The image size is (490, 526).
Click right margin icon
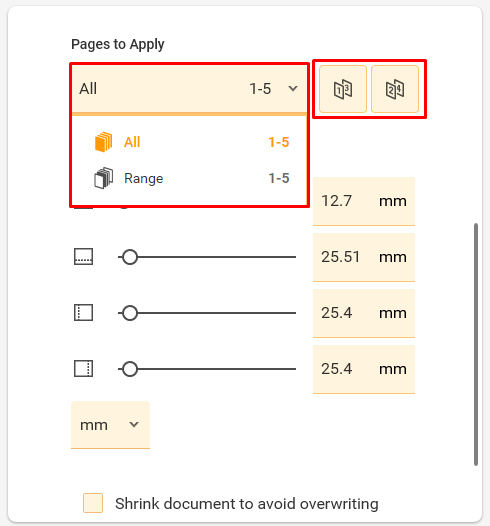84,369
